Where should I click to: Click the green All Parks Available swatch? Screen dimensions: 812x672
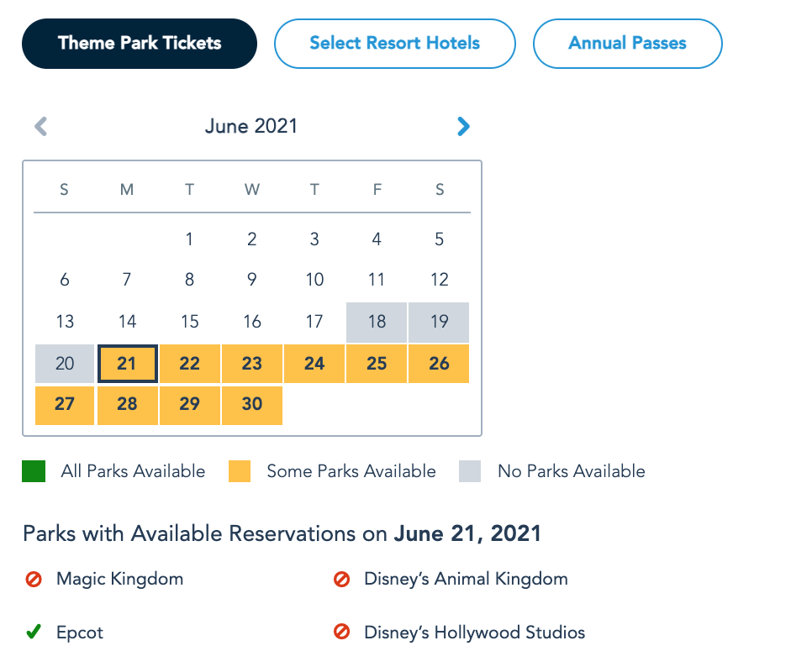[34, 472]
